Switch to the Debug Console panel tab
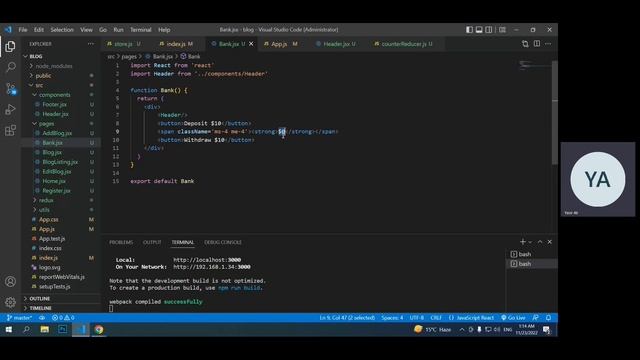Screen dimensions: 640x360 (x=223, y=242)
